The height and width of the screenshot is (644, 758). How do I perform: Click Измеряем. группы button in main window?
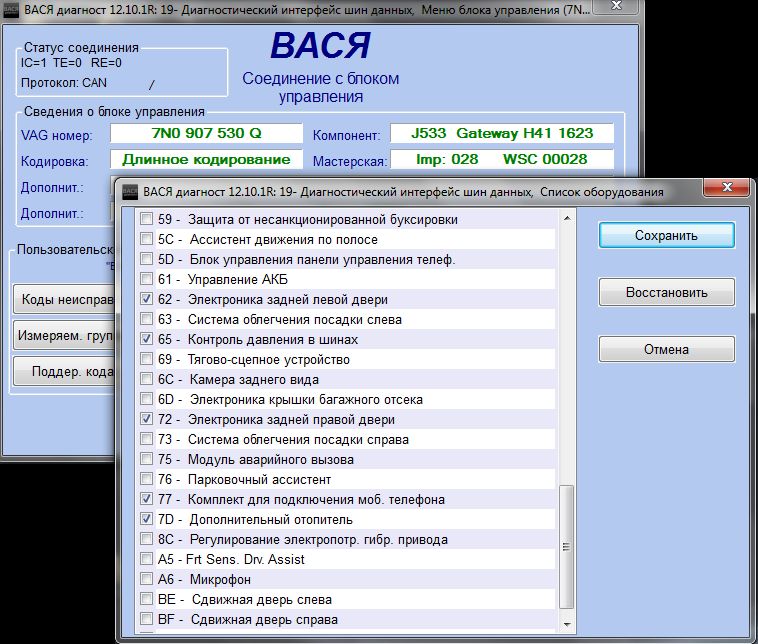[x=64, y=336]
